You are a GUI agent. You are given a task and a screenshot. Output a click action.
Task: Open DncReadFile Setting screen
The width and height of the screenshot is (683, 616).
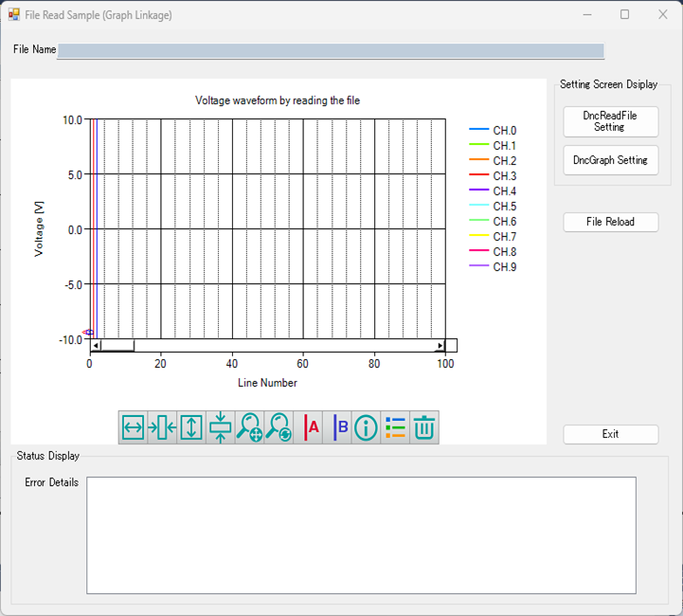pyautogui.click(x=610, y=121)
